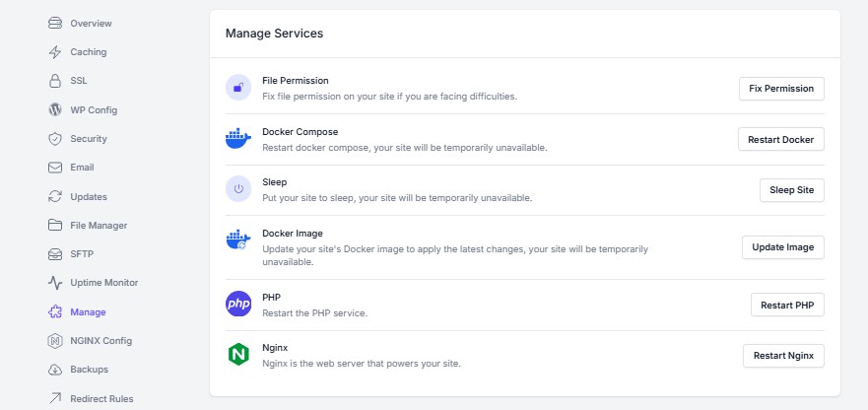Click the WordPress logo icon for WP Config
The image size is (868, 410).
(x=55, y=109)
